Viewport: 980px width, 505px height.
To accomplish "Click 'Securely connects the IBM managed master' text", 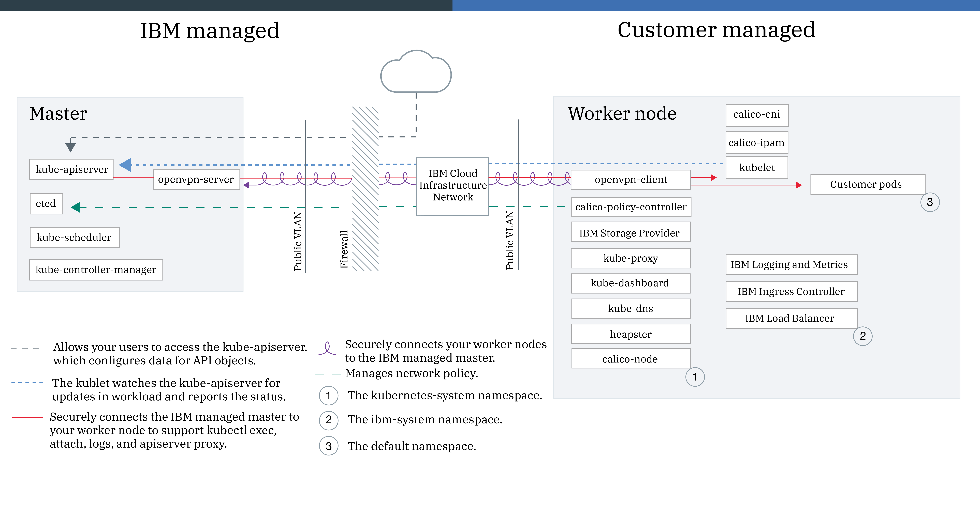I will pyautogui.click(x=174, y=431).
